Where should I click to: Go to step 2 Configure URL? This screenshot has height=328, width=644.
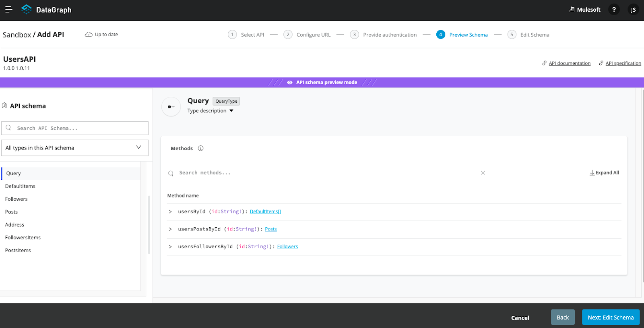307,35
